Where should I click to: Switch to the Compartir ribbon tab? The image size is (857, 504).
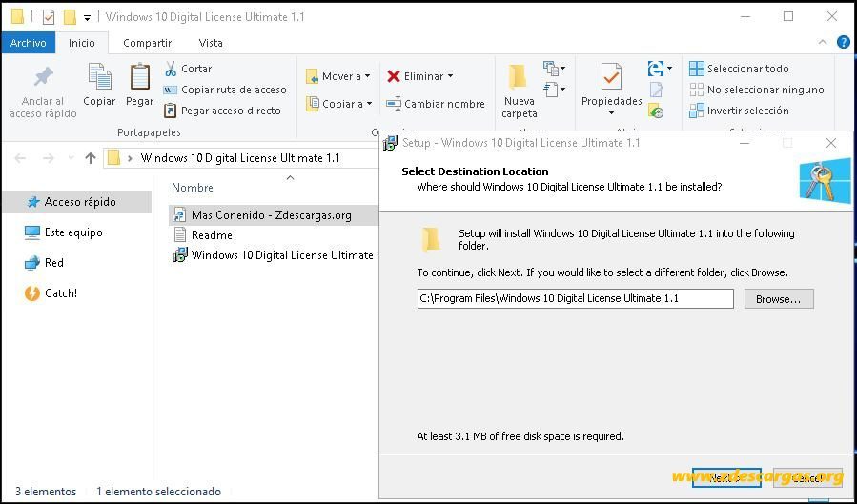(147, 43)
